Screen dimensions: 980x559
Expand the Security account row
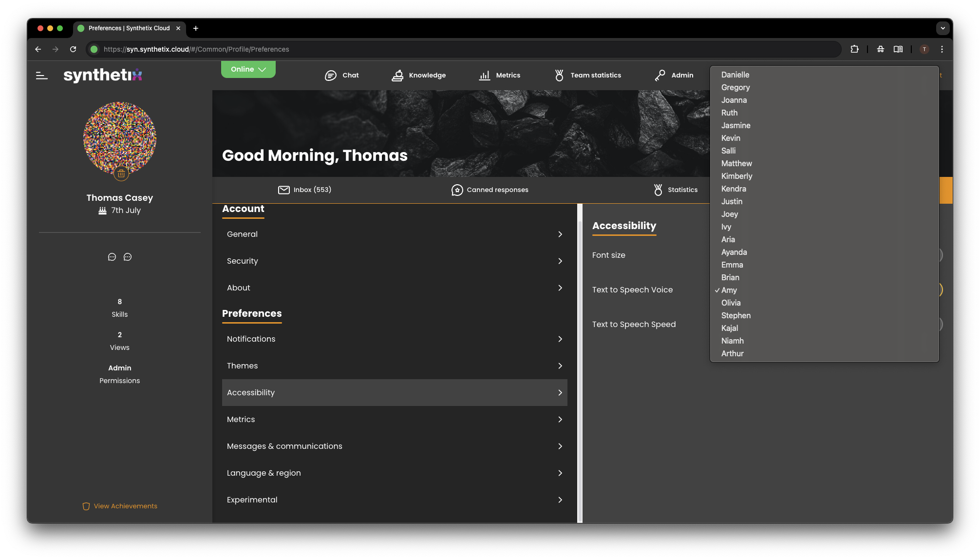tap(395, 261)
